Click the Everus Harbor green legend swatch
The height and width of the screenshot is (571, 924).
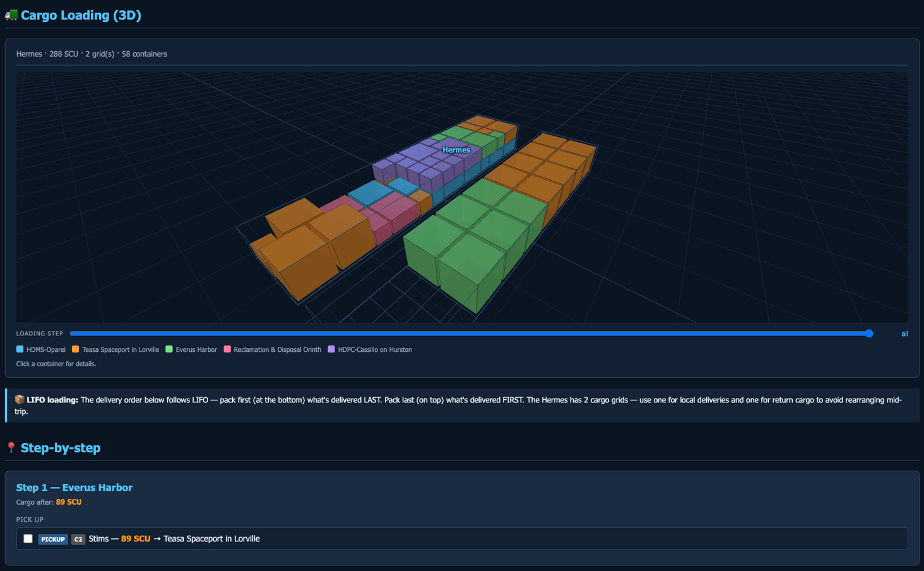click(169, 349)
